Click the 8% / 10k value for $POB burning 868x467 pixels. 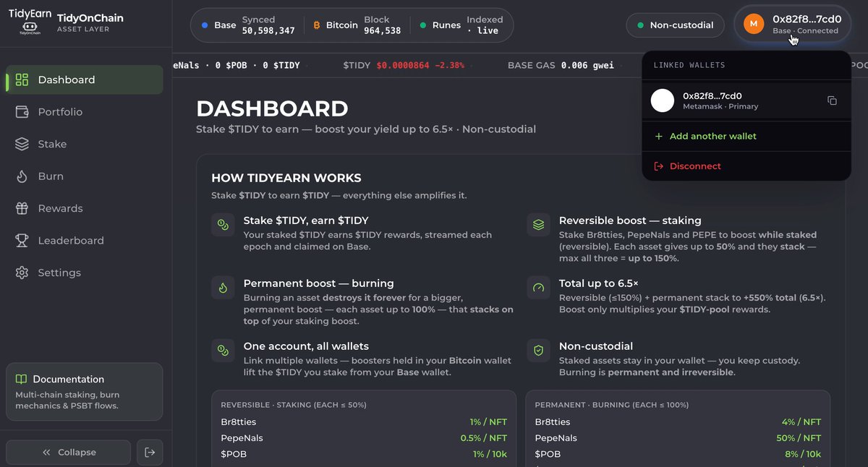point(801,454)
